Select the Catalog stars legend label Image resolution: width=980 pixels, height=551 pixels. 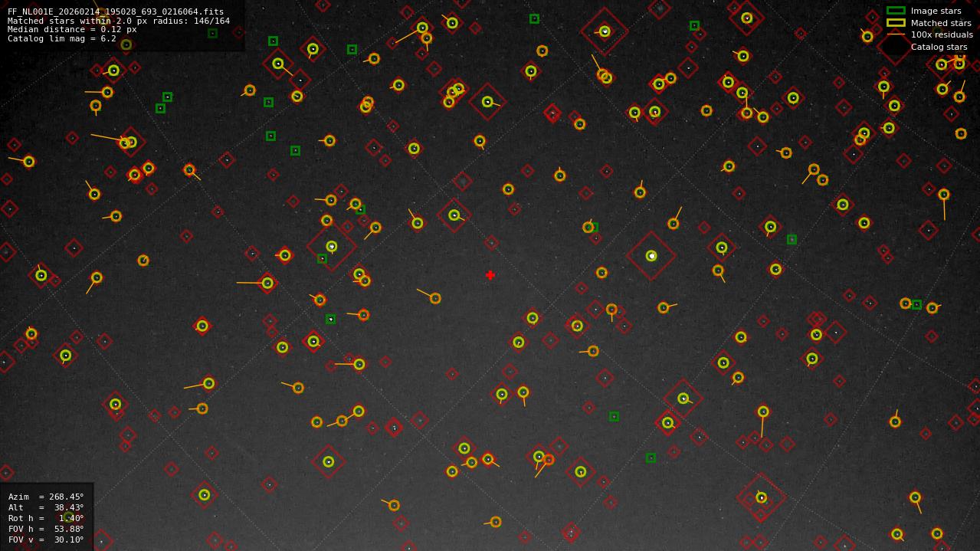pyautogui.click(x=939, y=47)
